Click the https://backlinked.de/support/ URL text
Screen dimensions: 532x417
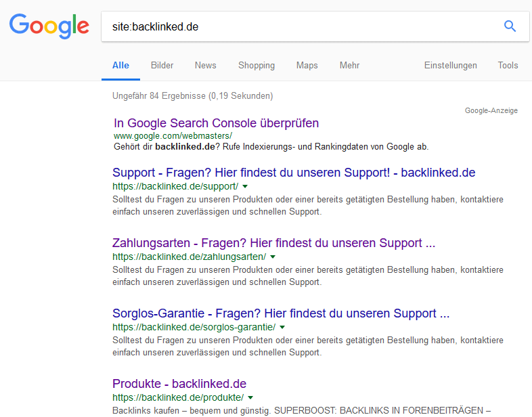(175, 186)
